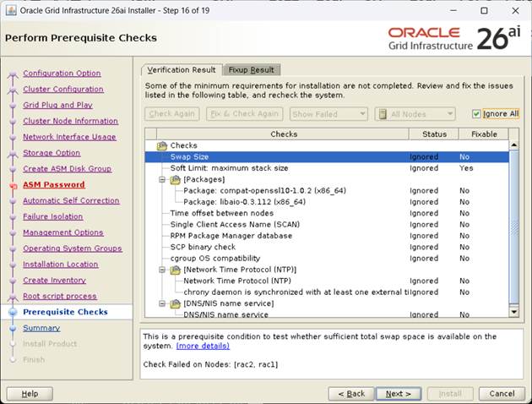Select the Swap Size check row
The image size is (532, 404).
tap(327, 157)
